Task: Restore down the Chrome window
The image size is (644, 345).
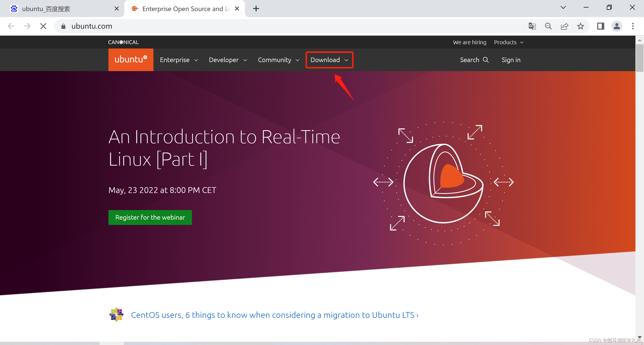Action: tap(609, 8)
